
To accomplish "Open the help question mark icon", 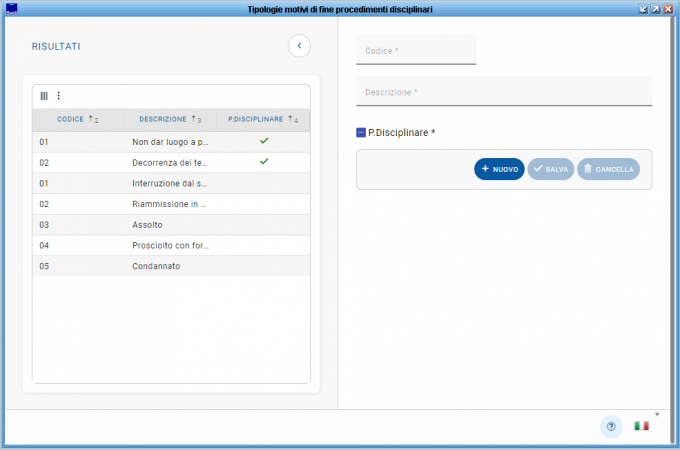I will click(x=611, y=426).
